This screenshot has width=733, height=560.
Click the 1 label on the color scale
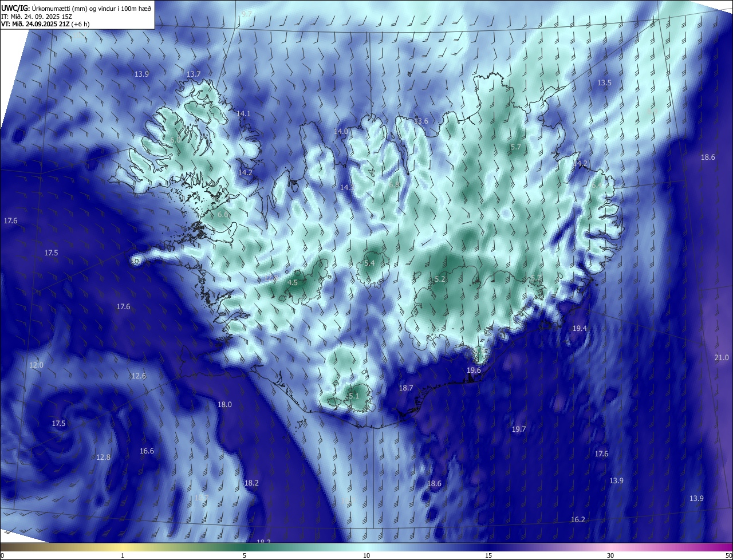(x=123, y=556)
